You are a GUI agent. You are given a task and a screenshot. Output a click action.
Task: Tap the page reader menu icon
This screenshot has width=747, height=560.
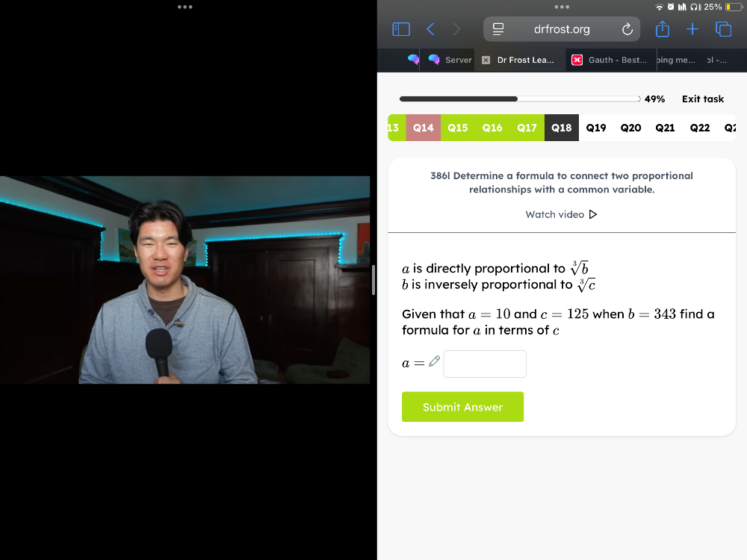pos(498,29)
